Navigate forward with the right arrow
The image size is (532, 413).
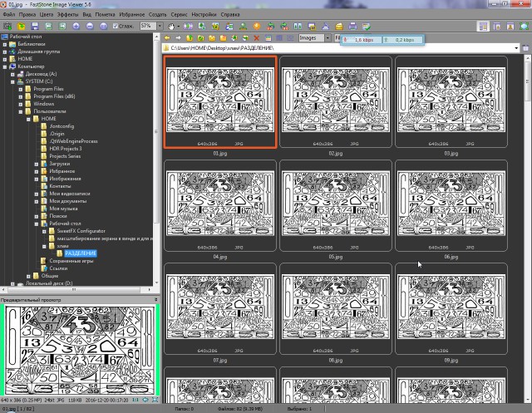pos(178,38)
